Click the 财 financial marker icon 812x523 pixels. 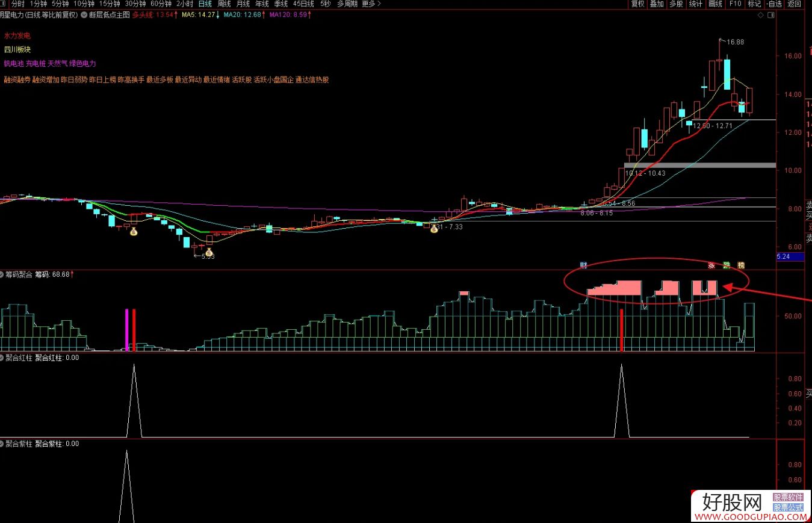583,265
